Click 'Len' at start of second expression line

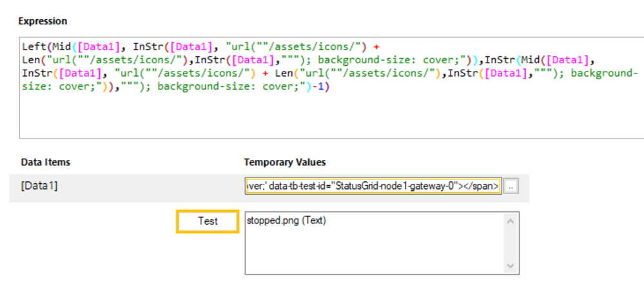pos(30,60)
